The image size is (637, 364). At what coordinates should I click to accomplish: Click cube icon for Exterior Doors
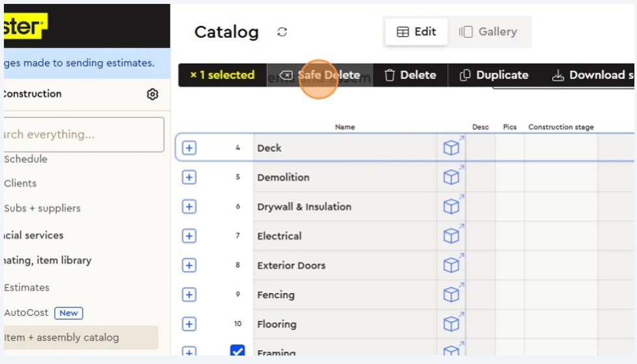[451, 265]
